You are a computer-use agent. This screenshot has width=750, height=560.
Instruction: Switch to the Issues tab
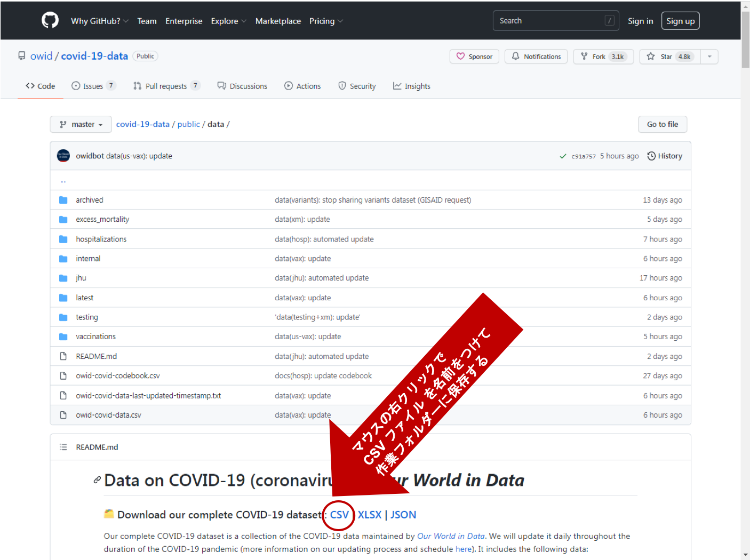point(93,86)
